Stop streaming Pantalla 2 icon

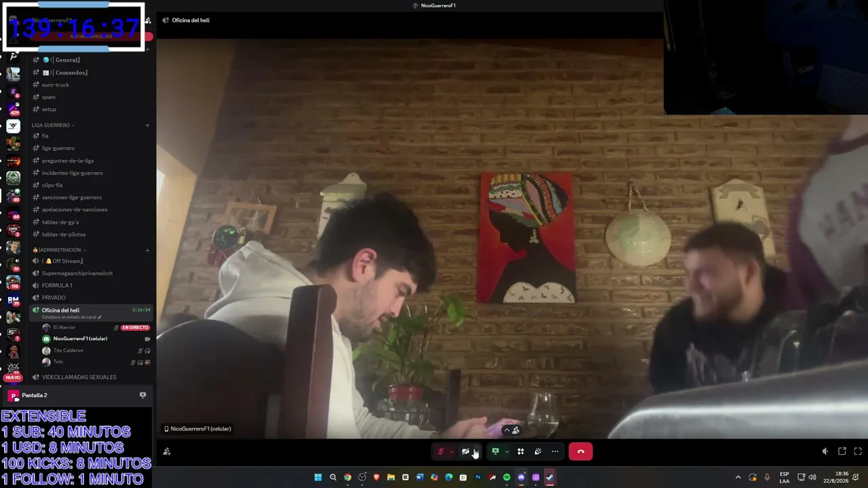[142, 395]
